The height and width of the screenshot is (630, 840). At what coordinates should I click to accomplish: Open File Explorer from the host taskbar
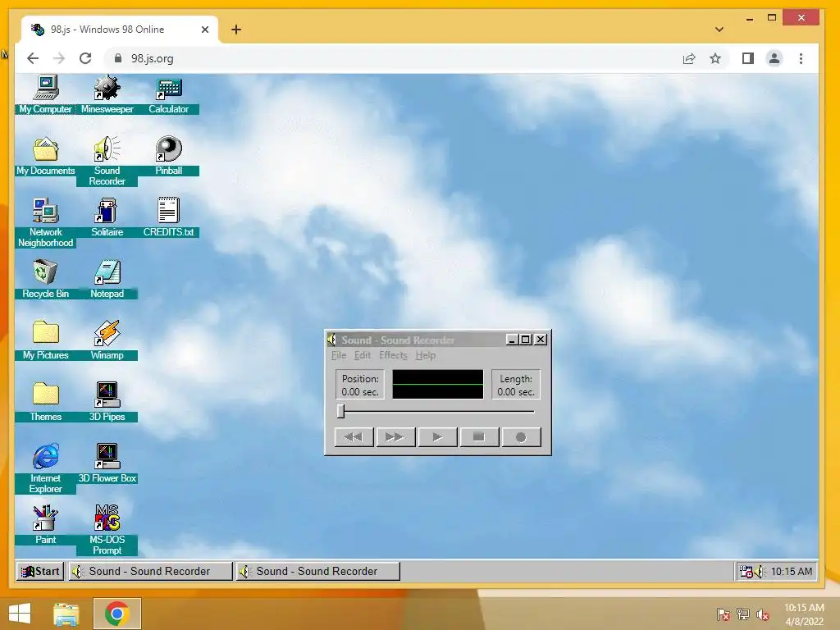click(66, 614)
